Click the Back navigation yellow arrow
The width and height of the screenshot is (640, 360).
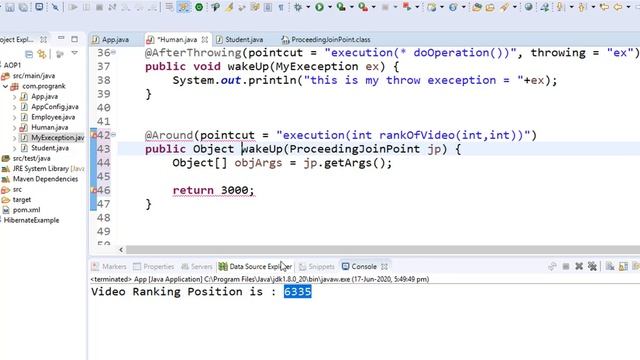(618, 7)
